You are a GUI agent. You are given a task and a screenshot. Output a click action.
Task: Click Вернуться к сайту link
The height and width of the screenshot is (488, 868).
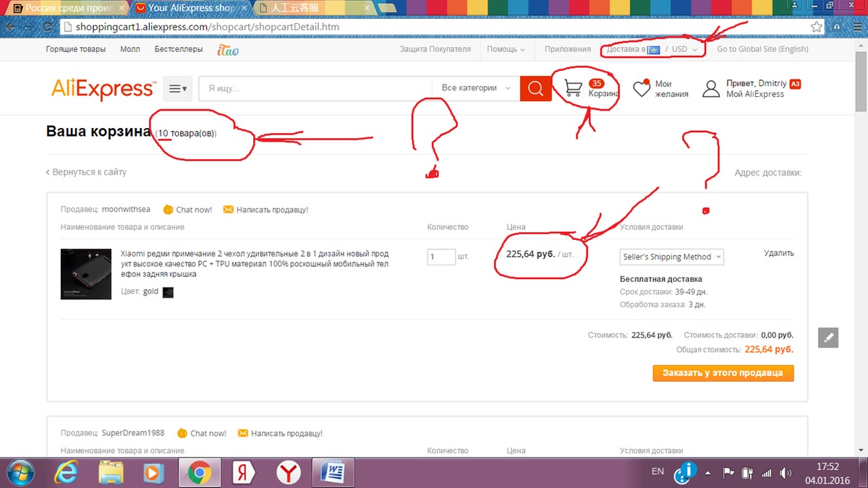tap(86, 172)
